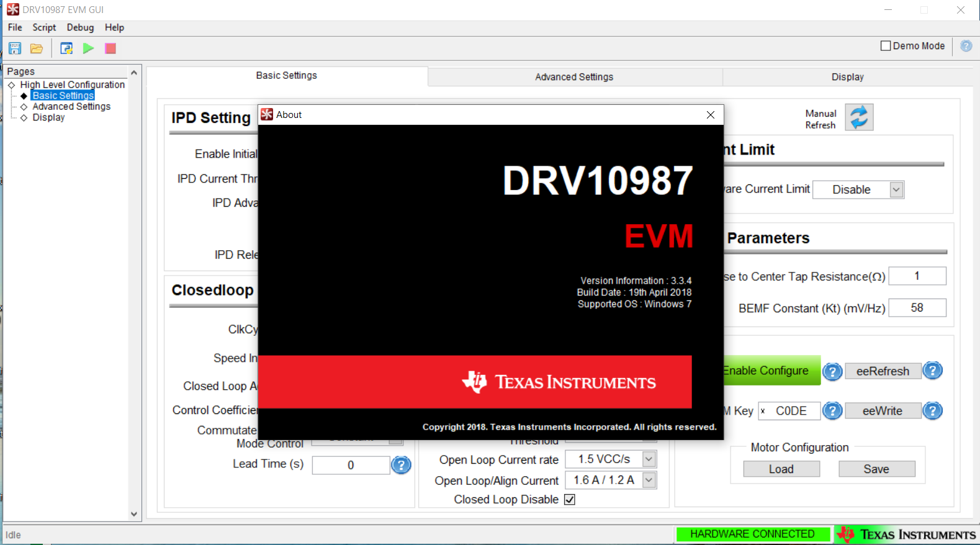Click the Pages panel scroll down arrow

pyautogui.click(x=134, y=514)
